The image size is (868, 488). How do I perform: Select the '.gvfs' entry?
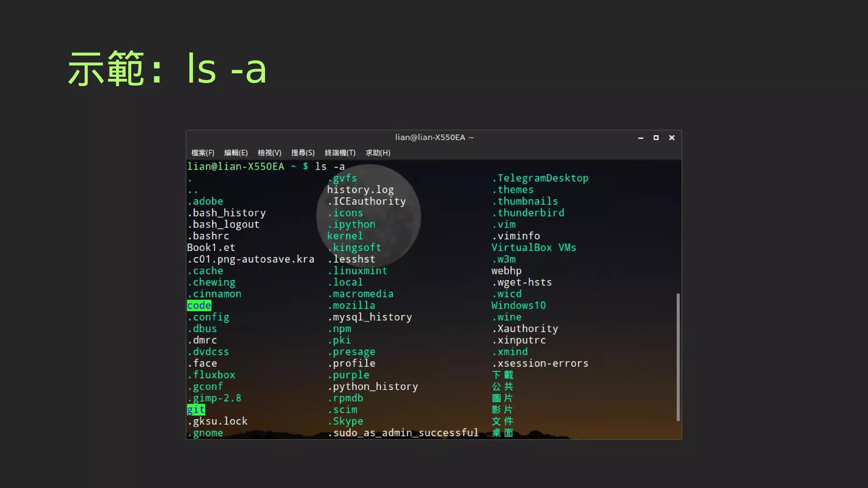point(342,178)
